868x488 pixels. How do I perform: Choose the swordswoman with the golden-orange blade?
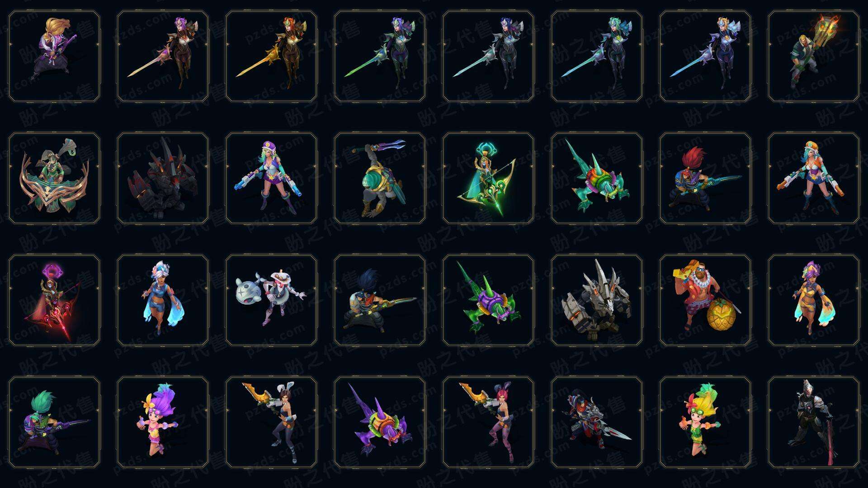(271, 56)
